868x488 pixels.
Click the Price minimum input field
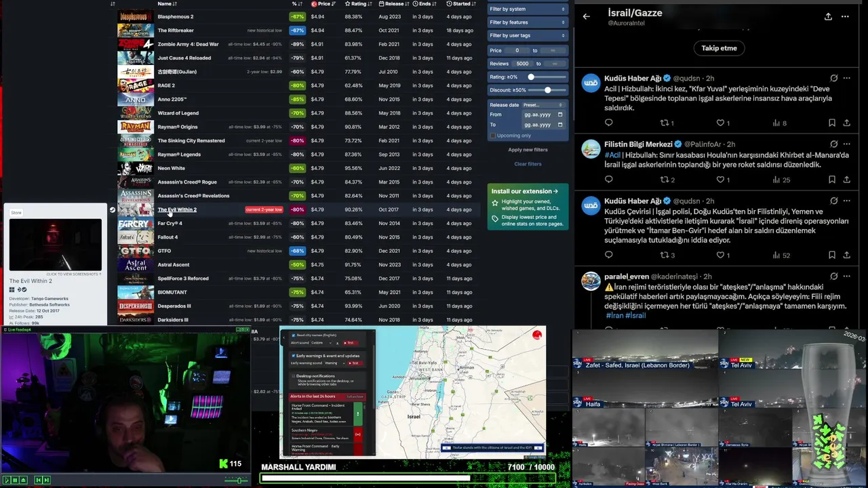point(517,50)
